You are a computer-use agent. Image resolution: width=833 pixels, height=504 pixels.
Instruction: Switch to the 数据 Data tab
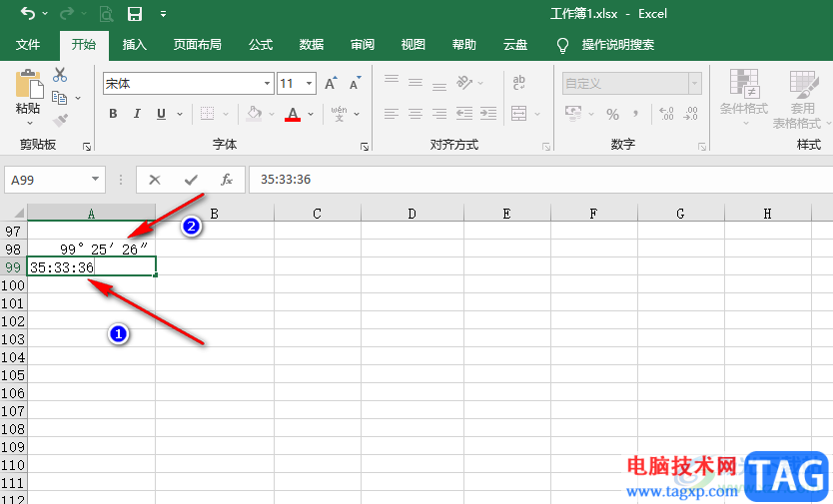pyautogui.click(x=312, y=45)
